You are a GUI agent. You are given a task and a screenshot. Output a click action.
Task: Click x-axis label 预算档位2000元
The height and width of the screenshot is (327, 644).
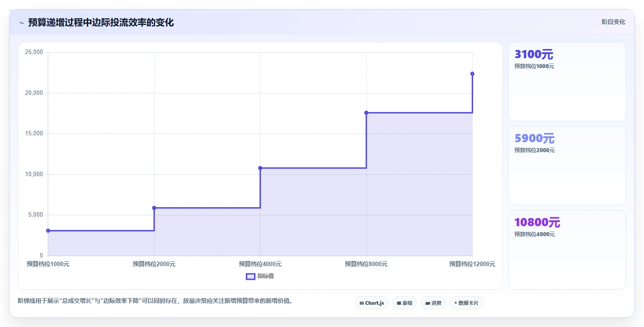pos(154,264)
